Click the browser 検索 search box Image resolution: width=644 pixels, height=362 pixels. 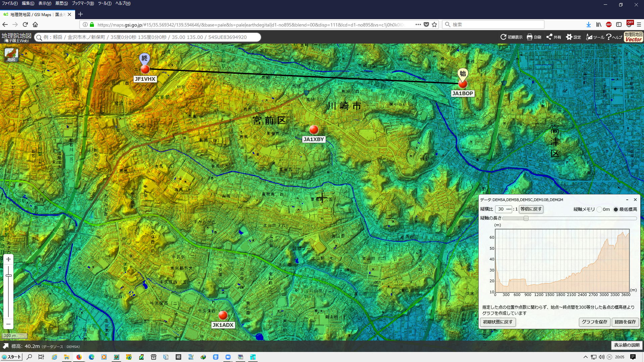[493, 24]
